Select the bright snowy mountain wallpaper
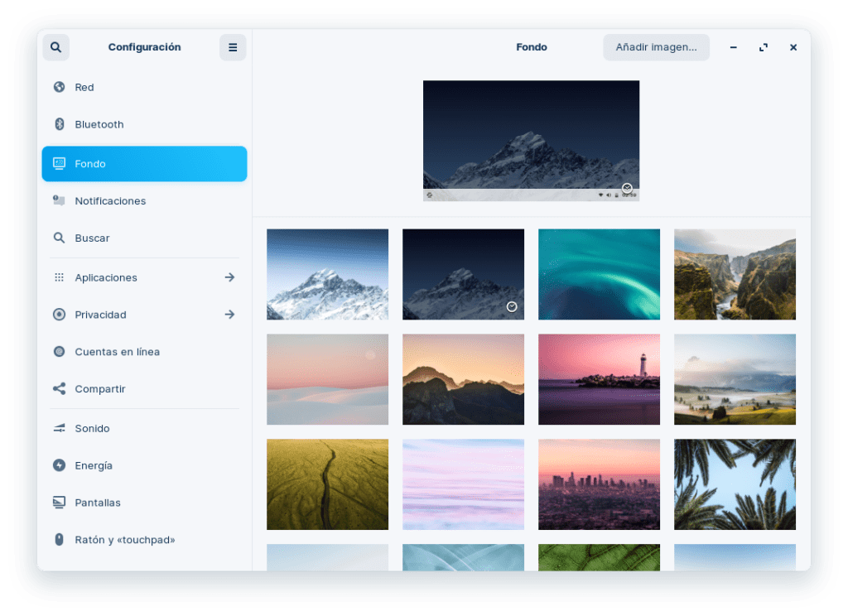Viewport: 848px width, 616px height. 327,274
